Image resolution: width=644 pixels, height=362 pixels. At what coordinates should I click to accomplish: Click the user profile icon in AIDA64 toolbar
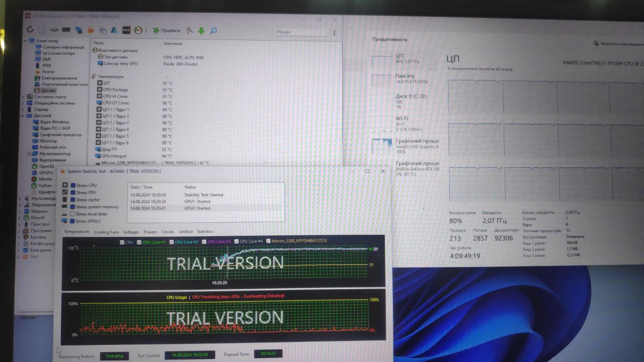114,30
